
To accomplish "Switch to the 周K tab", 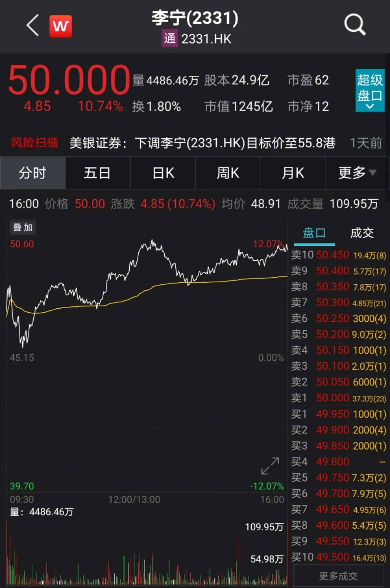I will tap(228, 173).
